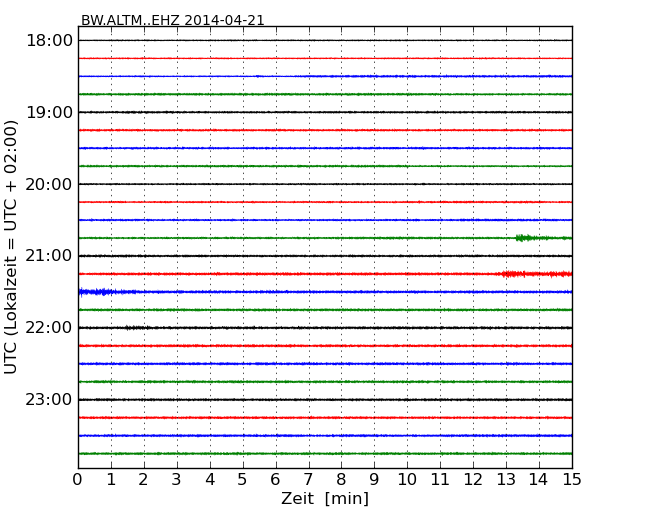Image resolution: width=650 pixels, height=520 pixels.
Task: Click the x-axis tick label 4
Action: [x=210, y=480]
